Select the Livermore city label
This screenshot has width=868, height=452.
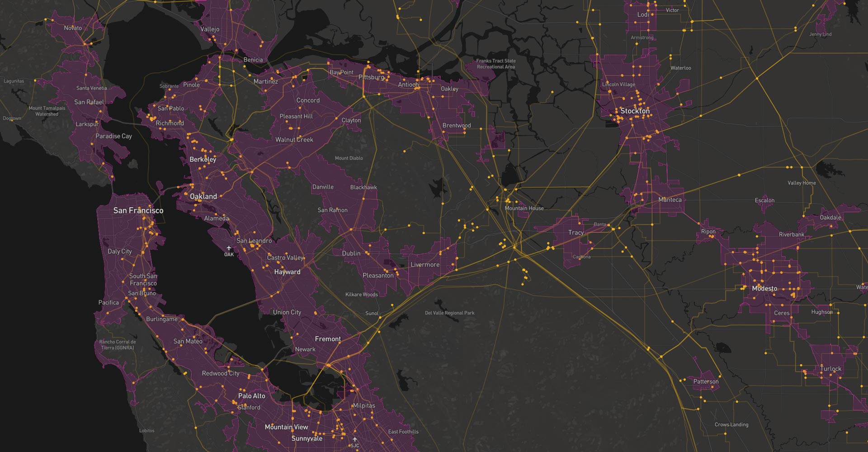[425, 265]
